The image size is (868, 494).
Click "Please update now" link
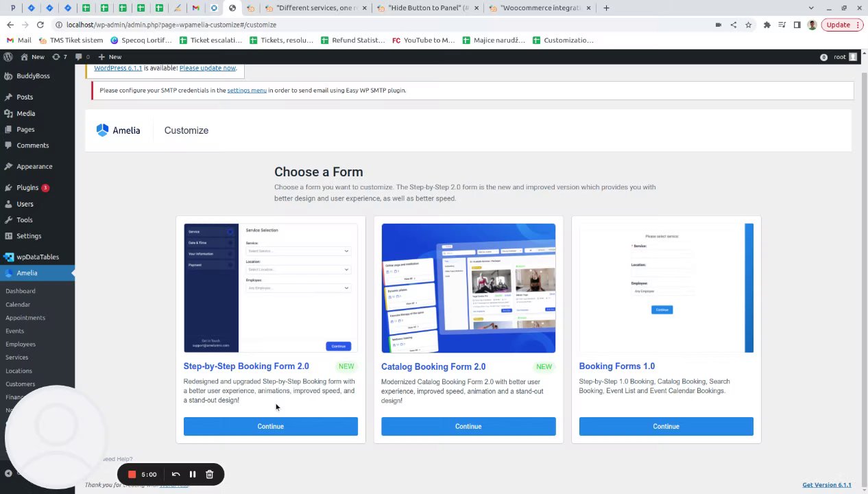(208, 68)
